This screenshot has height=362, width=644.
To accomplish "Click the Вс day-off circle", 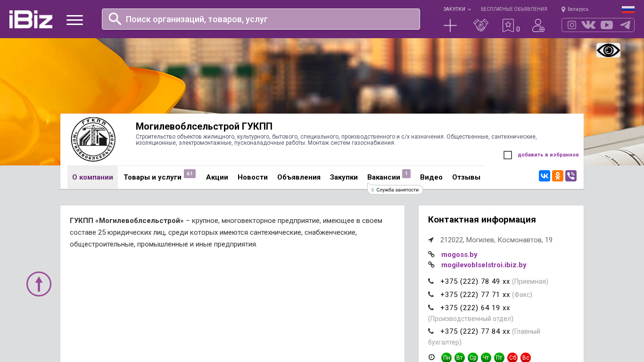I will click(x=526, y=358).
